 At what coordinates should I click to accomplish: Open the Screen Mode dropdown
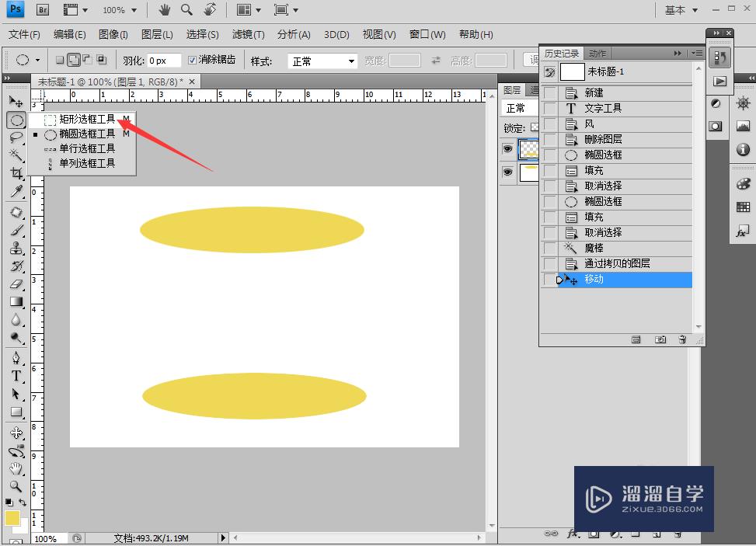point(285,9)
